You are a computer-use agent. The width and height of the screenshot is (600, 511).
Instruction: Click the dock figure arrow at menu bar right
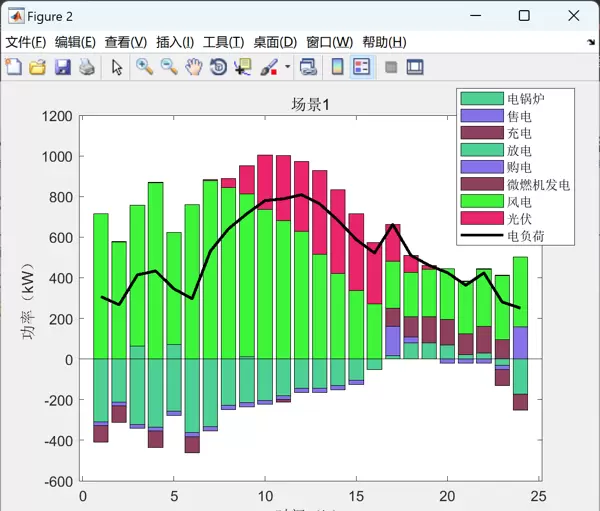(590, 43)
